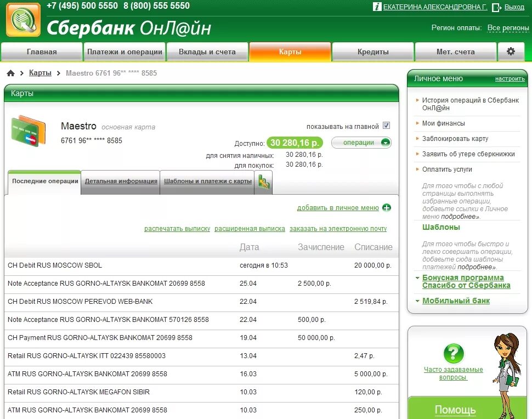This screenshot has height=419, width=532.
Task: Select CH Debit RUS MOSCOW SBOL operation row
Action: (201, 265)
